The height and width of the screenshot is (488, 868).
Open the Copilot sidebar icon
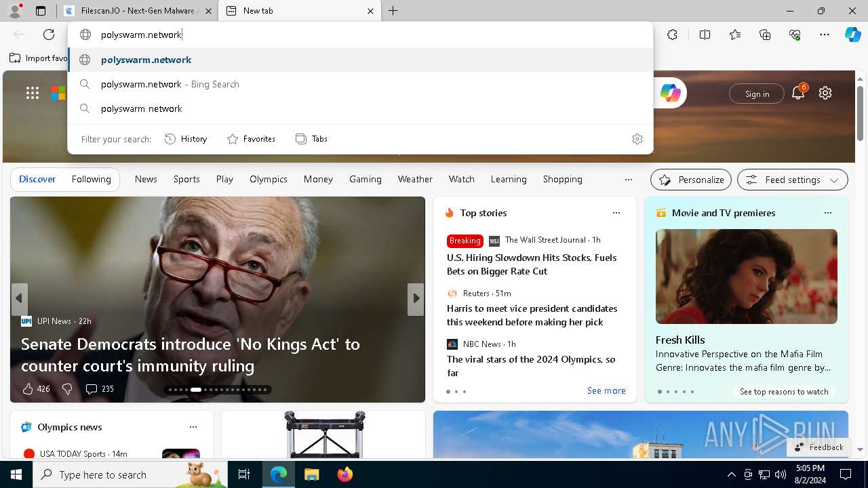(853, 35)
